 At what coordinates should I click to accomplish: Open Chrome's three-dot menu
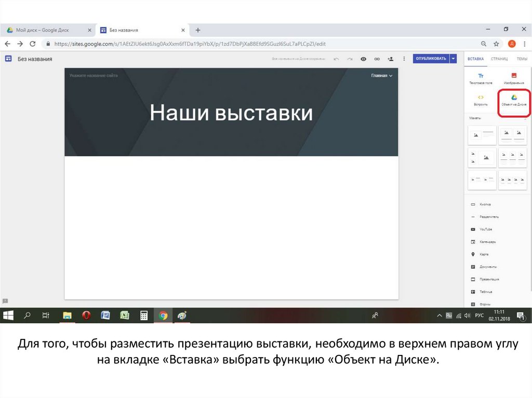(x=525, y=44)
